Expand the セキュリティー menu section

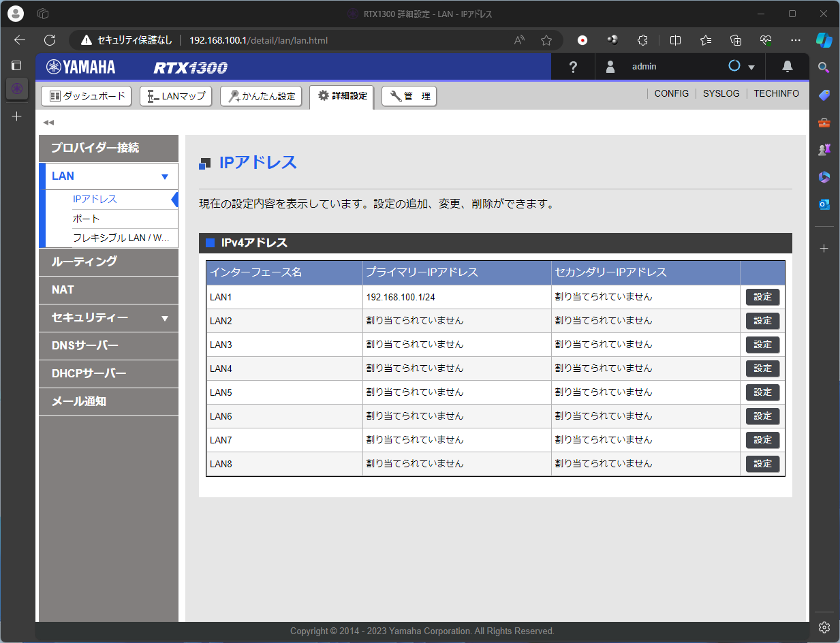click(x=108, y=317)
